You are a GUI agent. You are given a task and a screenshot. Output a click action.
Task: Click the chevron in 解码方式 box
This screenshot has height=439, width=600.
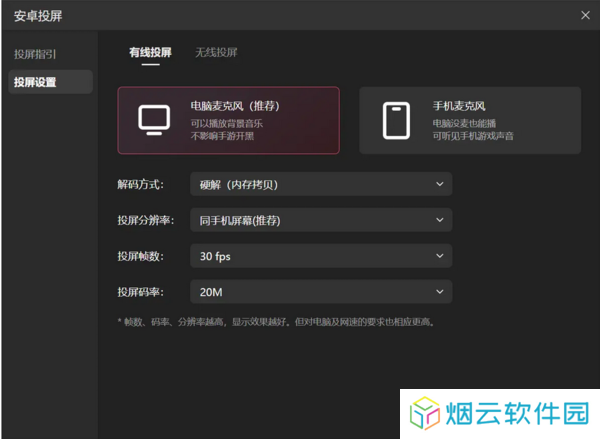pyautogui.click(x=440, y=184)
